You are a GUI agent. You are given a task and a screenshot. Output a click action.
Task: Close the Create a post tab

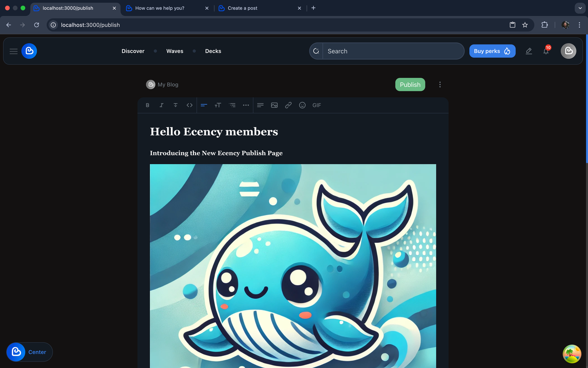(x=300, y=8)
